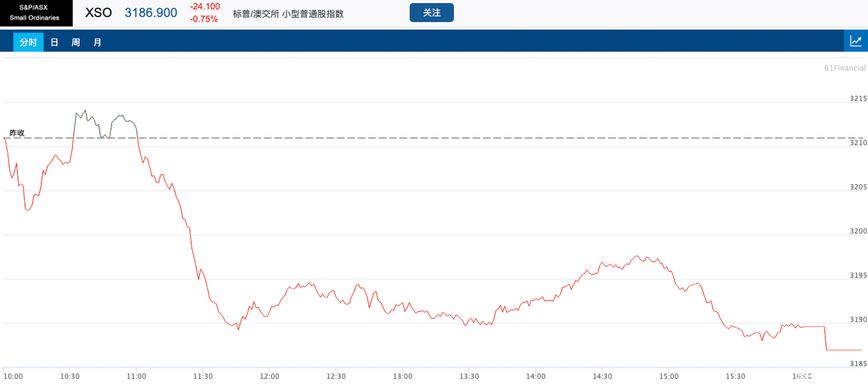Click the 10:00 time axis label

[13, 377]
